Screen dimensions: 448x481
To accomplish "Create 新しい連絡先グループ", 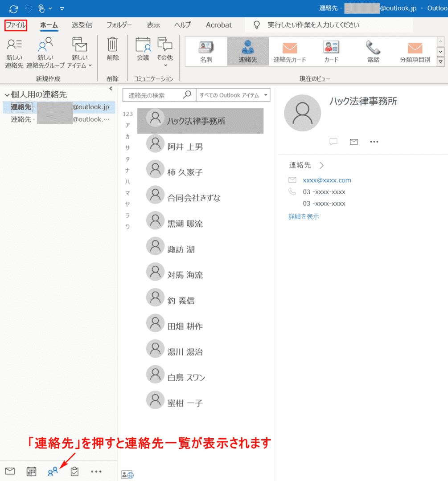I will 45,53.
